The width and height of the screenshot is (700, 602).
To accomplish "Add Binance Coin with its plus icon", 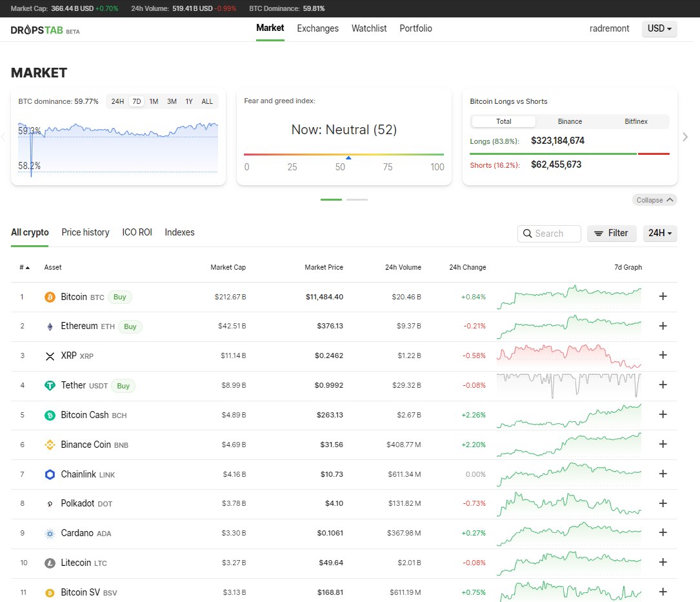I will tap(663, 444).
